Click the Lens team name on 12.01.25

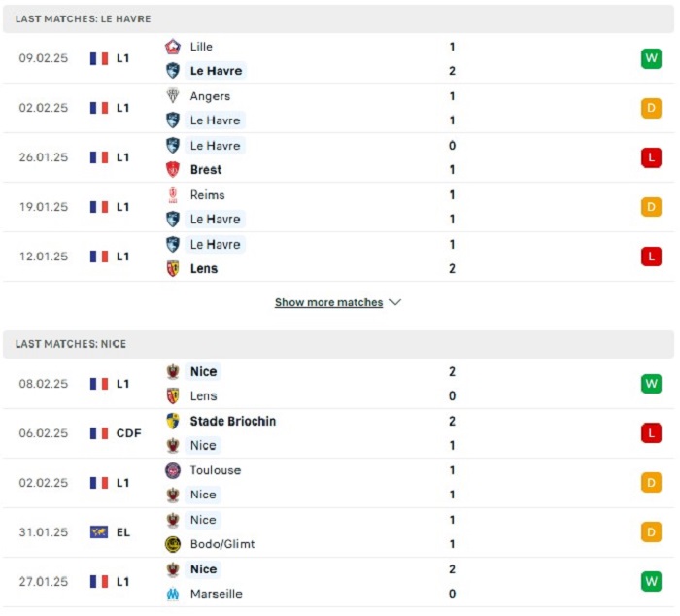click(x=204, y=268)
